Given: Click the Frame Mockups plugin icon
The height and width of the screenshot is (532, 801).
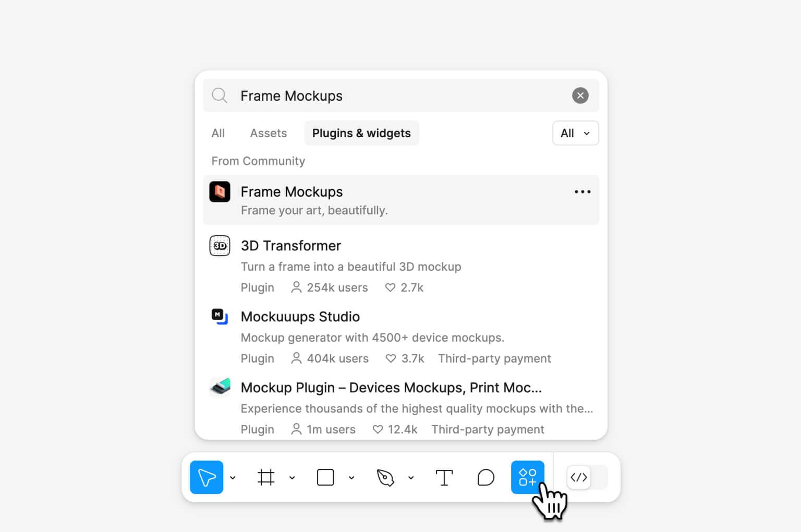Looking at the screenshot, I should [x=220, y=191].
